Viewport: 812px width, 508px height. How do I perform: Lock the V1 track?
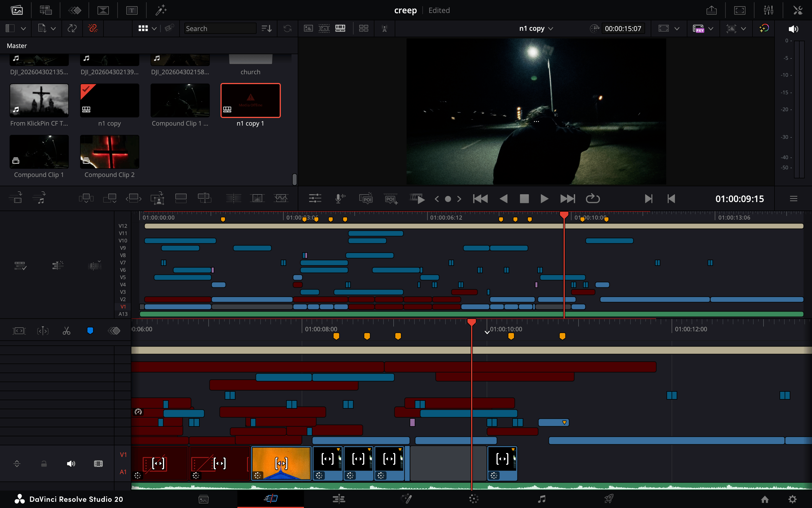click(x=44, y=464)
